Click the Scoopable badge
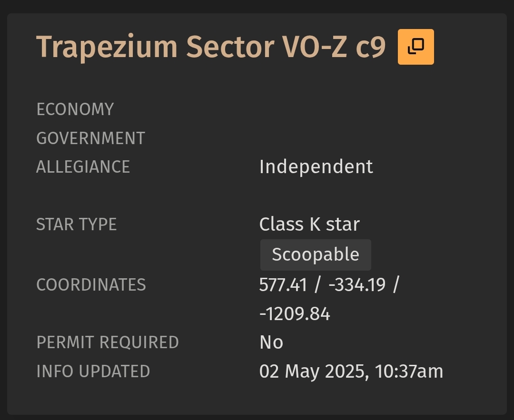 316,255
